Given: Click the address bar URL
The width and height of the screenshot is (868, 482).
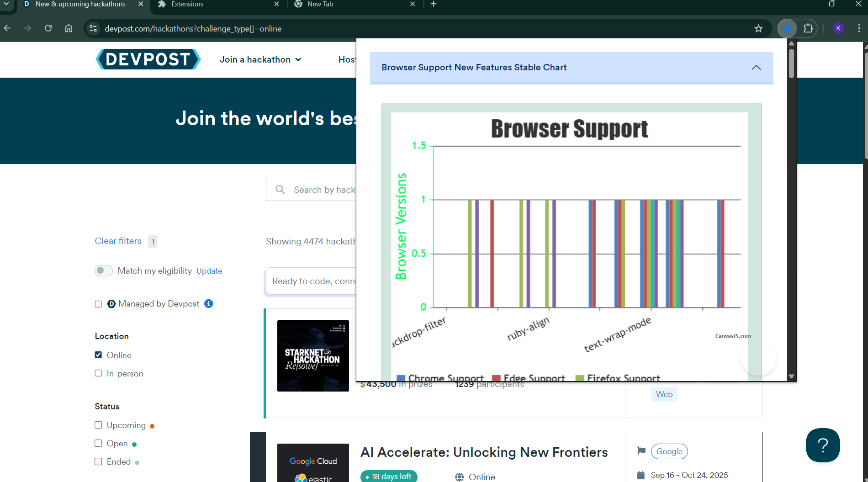Looking at the screenshot, I should [x=193, y=29].
